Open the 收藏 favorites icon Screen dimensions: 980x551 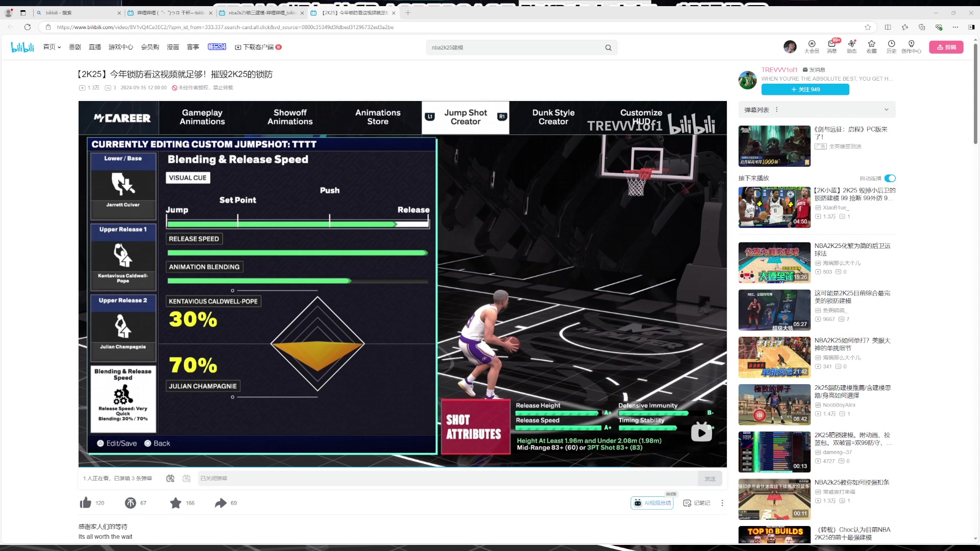(x=872, y=47)
